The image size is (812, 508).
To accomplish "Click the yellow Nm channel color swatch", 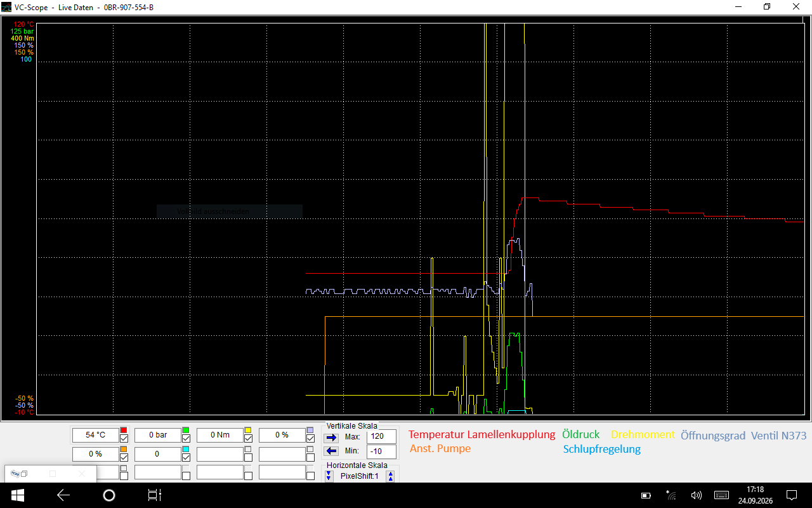I will (248, 431).
